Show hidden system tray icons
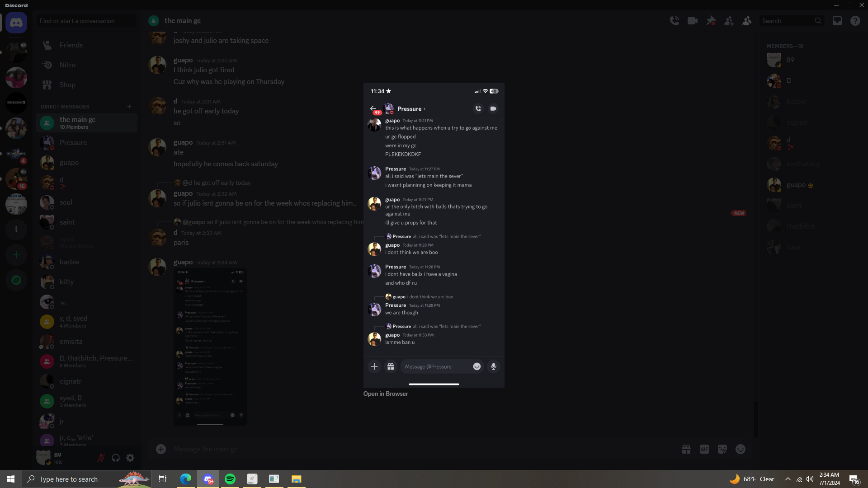The height and width of the screenshot is (488, 868). [788, 479]
